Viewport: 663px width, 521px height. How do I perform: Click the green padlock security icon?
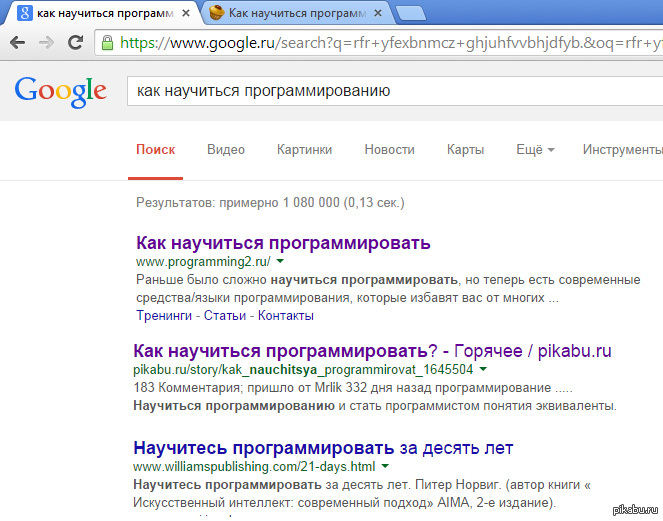pyautogui.click(x=107, y=43)
